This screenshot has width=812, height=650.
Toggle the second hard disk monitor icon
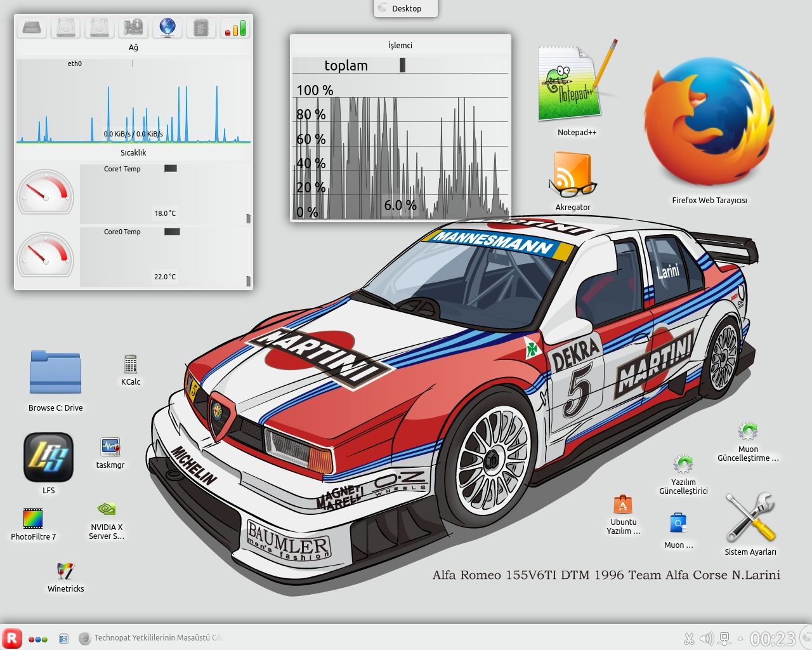click(100, 27)
